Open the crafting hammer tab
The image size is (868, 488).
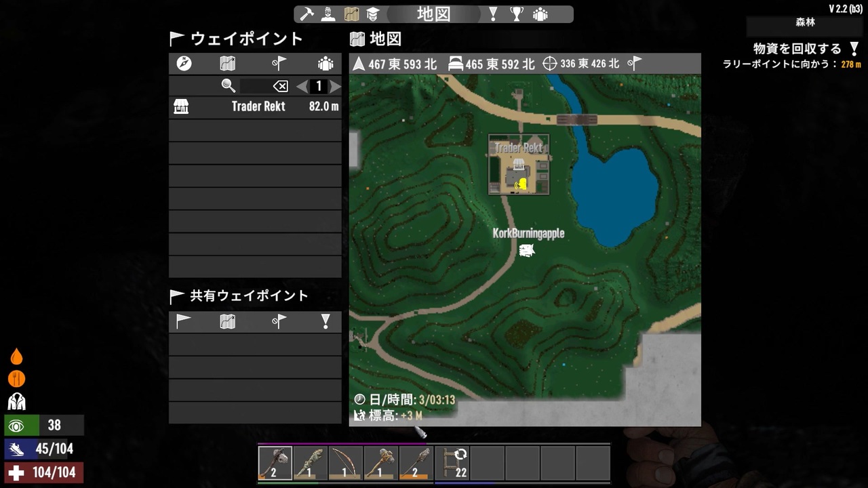click(x=307, y=14)
